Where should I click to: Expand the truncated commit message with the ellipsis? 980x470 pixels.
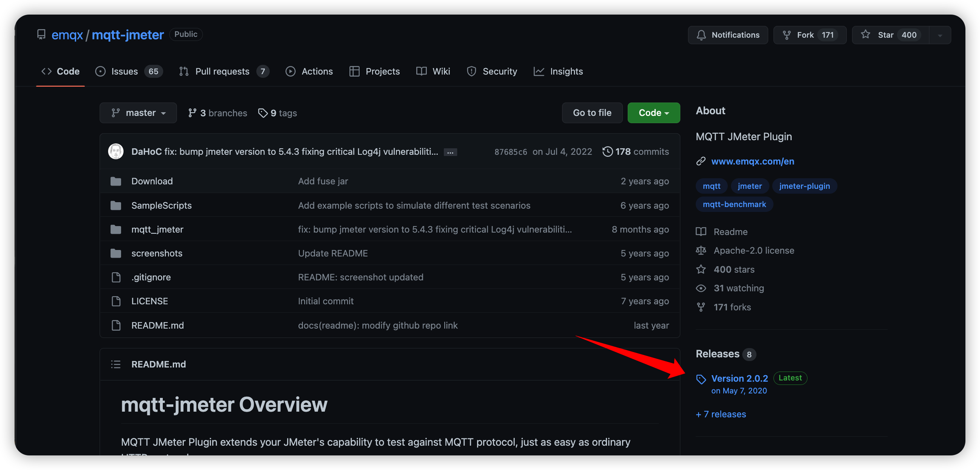[x=451, y=152]
